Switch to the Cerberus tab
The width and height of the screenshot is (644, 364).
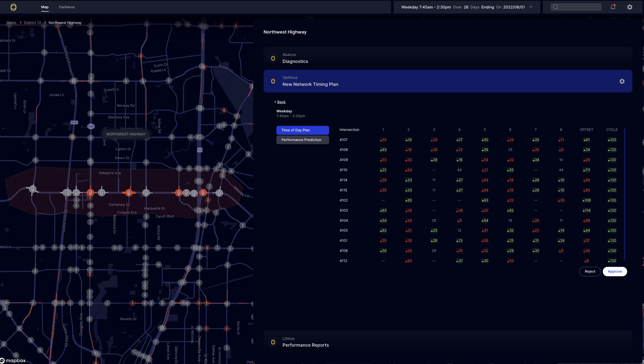pyautogui.click(x=67, y=7)
